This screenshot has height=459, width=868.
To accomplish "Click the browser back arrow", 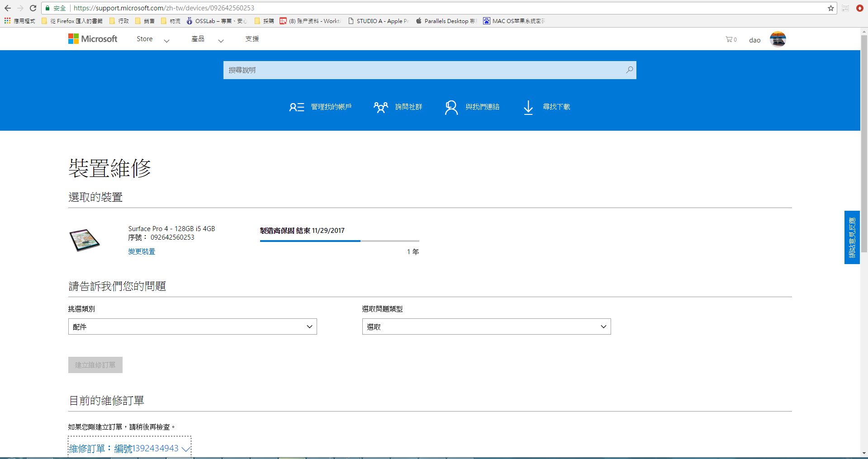I will [x=8, y=8].
